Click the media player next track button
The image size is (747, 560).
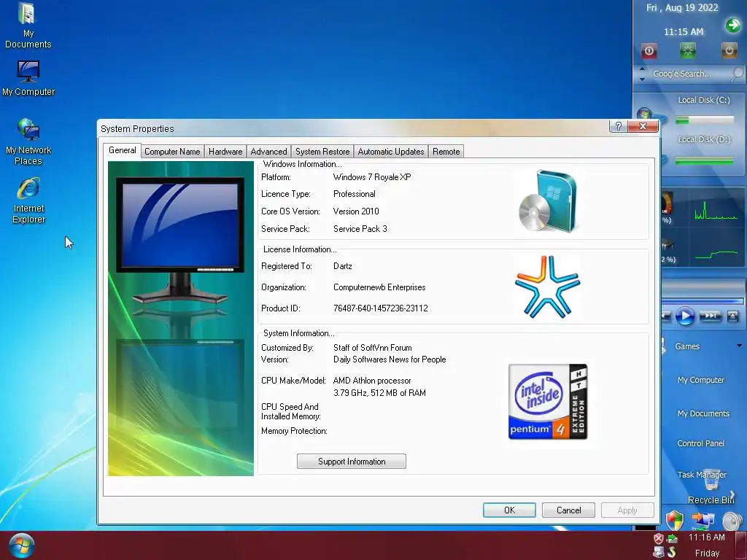711,316
